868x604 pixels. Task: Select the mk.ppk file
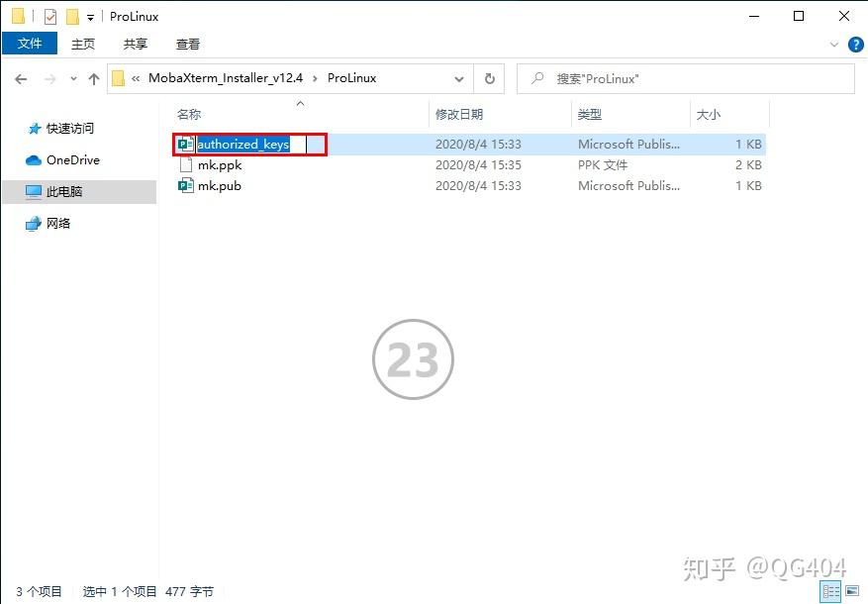click(x=221, y=165)
